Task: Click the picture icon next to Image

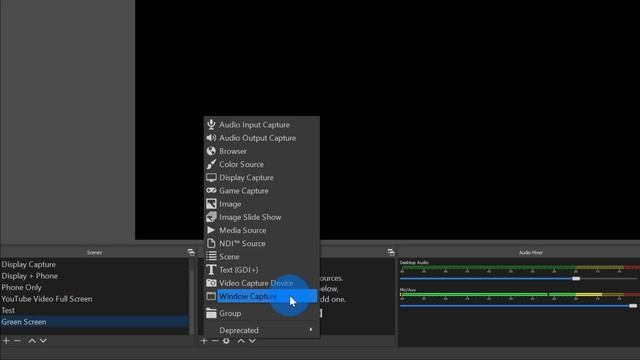Action: coord(211,204)
